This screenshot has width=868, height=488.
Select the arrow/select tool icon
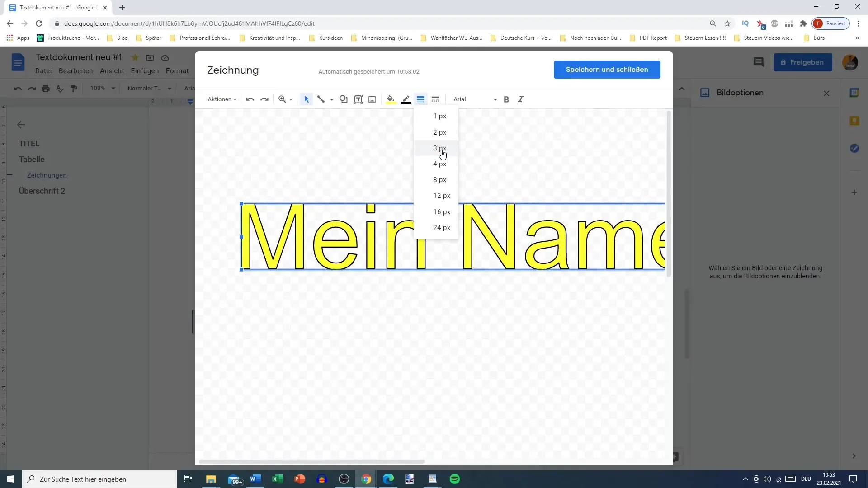[x=307, y=99]
